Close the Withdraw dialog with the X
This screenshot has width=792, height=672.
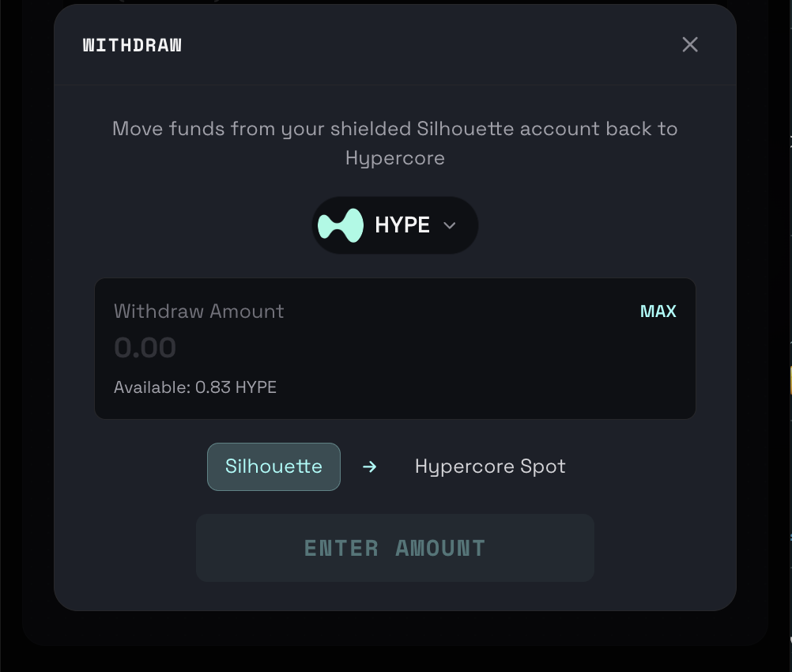point(690,44)
